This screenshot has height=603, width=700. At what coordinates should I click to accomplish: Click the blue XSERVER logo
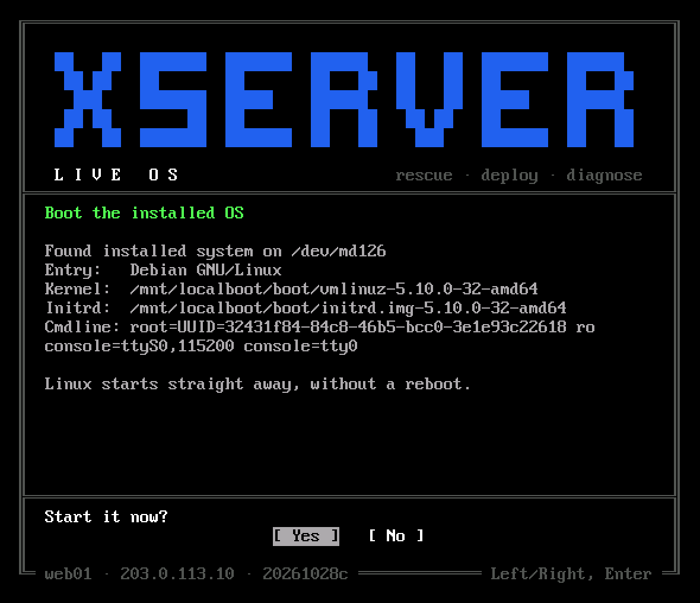[x=343, y=100]
